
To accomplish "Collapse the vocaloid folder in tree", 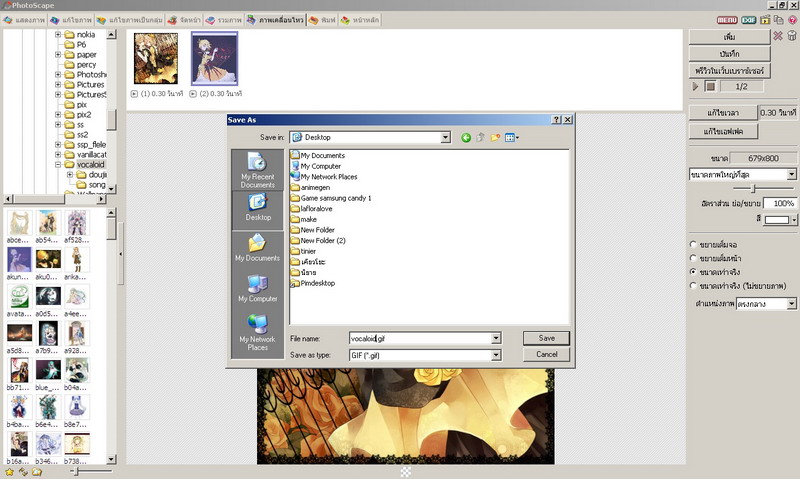I will pos(58,165).
